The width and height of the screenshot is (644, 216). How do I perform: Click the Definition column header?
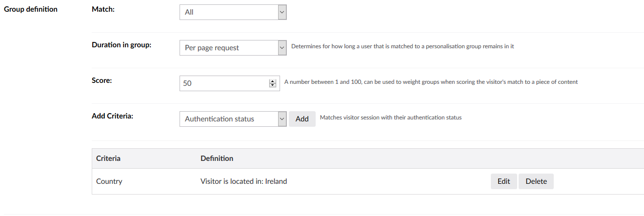click(x=217, y=158)
